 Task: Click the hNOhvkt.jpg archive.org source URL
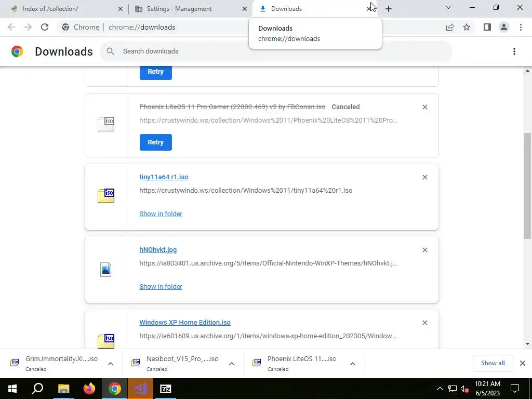click(268, 263)
